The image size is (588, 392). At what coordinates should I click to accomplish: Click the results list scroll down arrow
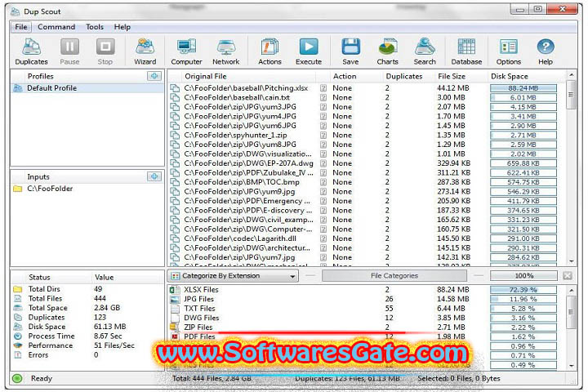571,261
